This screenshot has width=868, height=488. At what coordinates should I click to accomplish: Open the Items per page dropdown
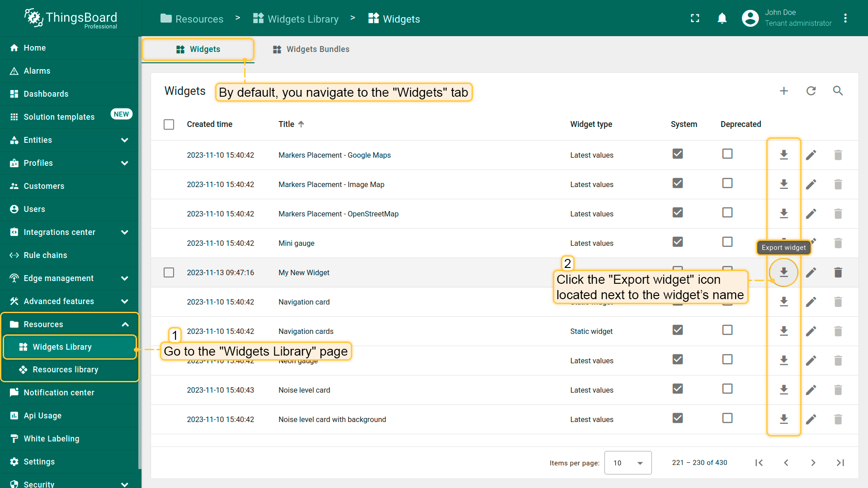(x=627, y=463)
